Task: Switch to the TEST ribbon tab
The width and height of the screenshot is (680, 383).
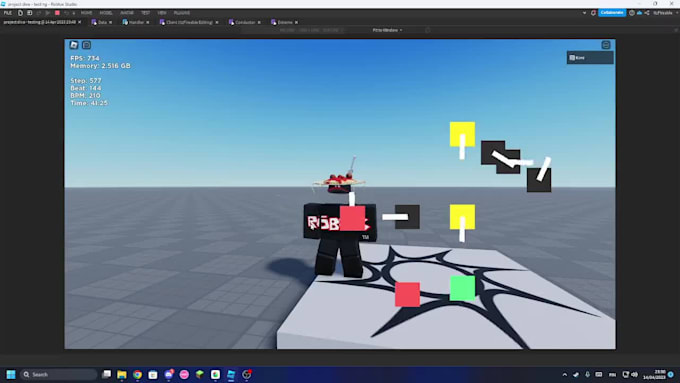Action: click(145, 13)
